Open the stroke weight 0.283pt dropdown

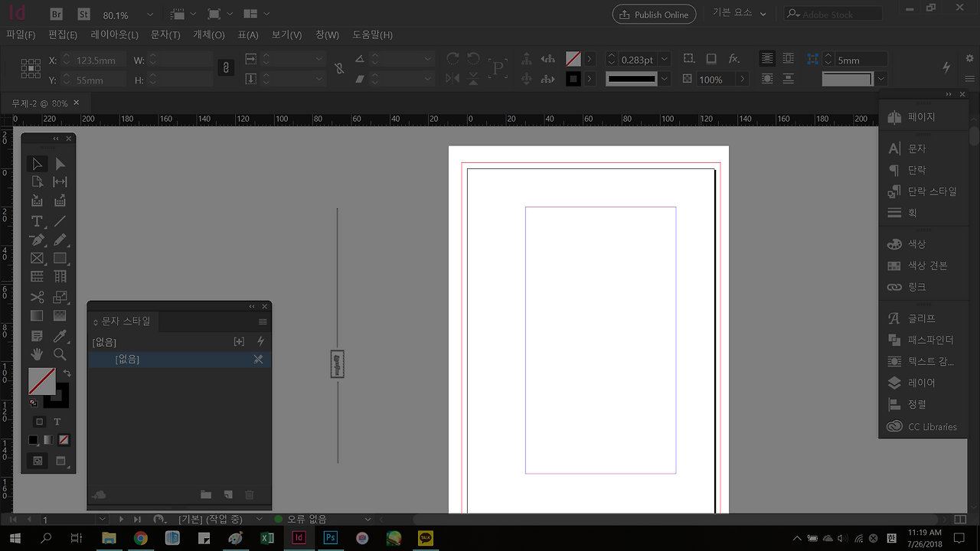(665, 60)
